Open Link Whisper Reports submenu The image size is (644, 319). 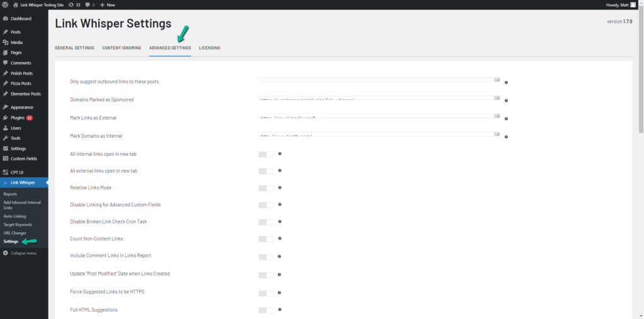(x=10, y=194)
